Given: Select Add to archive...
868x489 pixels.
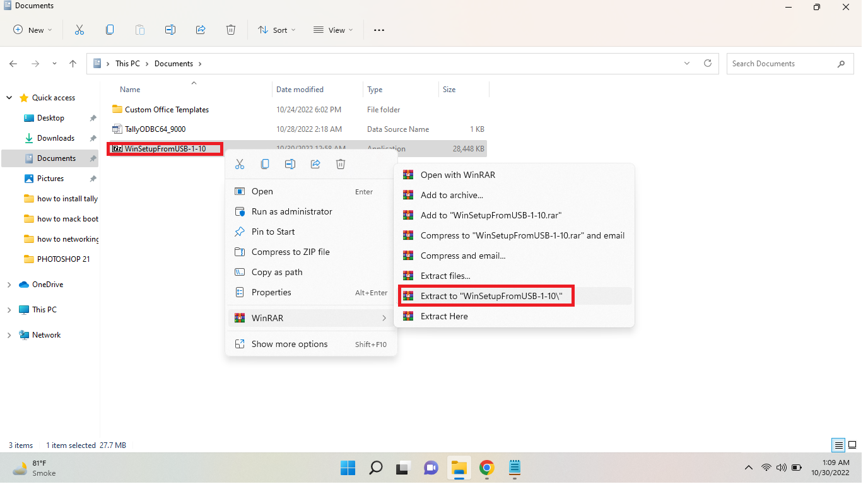Looking at the screenshot, I should 514,195.
